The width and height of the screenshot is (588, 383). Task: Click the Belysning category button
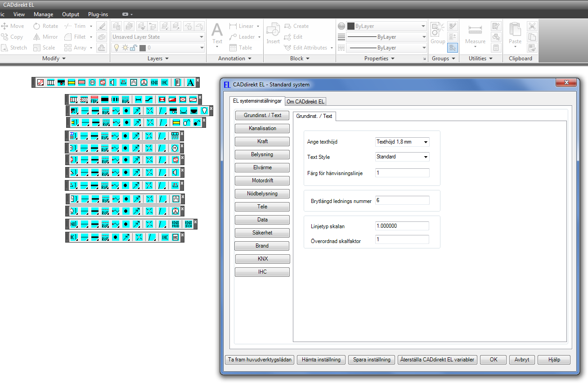click(262, 154)
